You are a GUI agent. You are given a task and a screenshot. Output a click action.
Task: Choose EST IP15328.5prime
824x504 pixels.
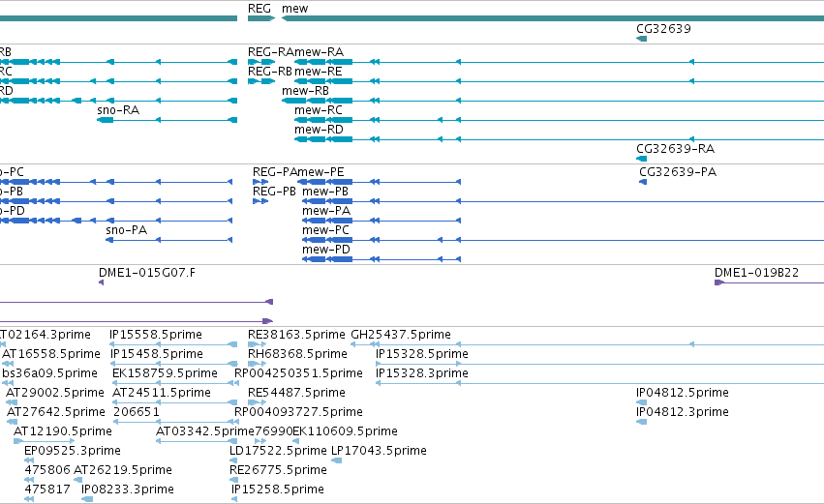pos(422,354)
